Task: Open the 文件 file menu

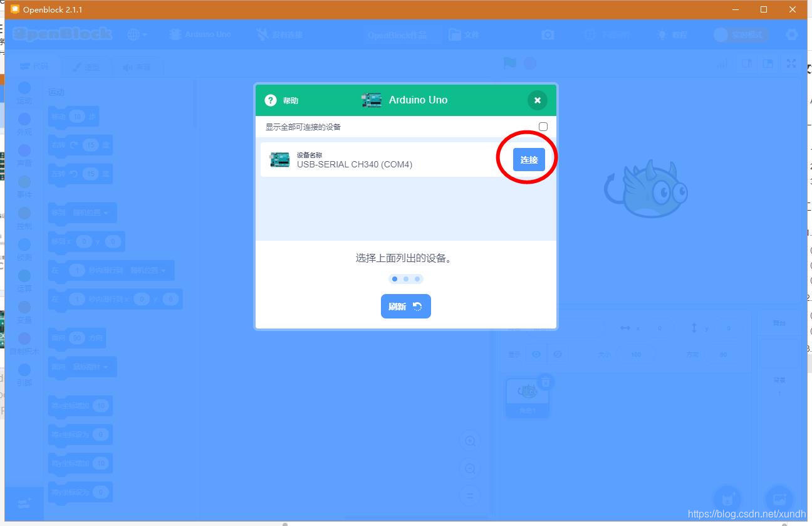Action: [x=464, y=34]
